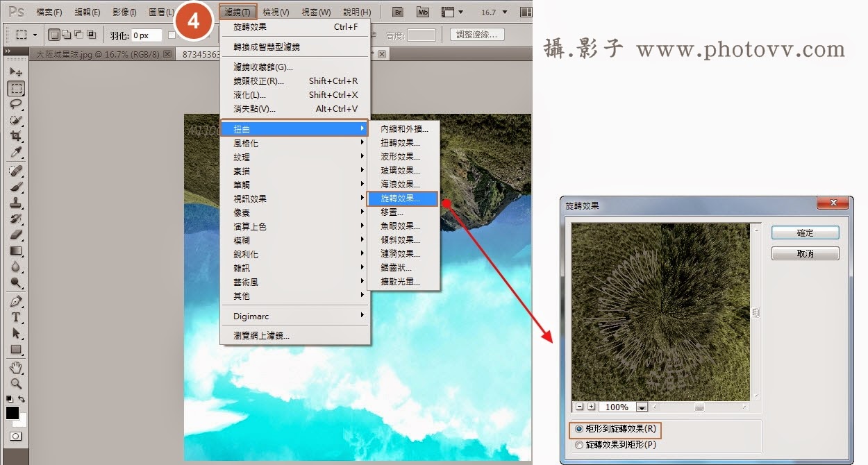This screenshot has height=465, width=868.
Task: Click preview horizontal scrollbar thumb
Action: pyautogui.click(x=699, y=407)
